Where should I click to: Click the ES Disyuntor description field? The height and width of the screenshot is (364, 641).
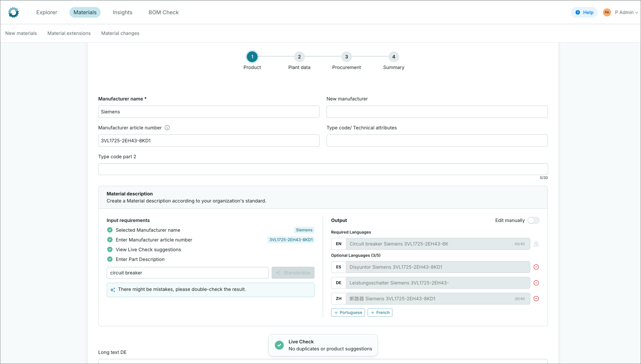click(438, 267)
